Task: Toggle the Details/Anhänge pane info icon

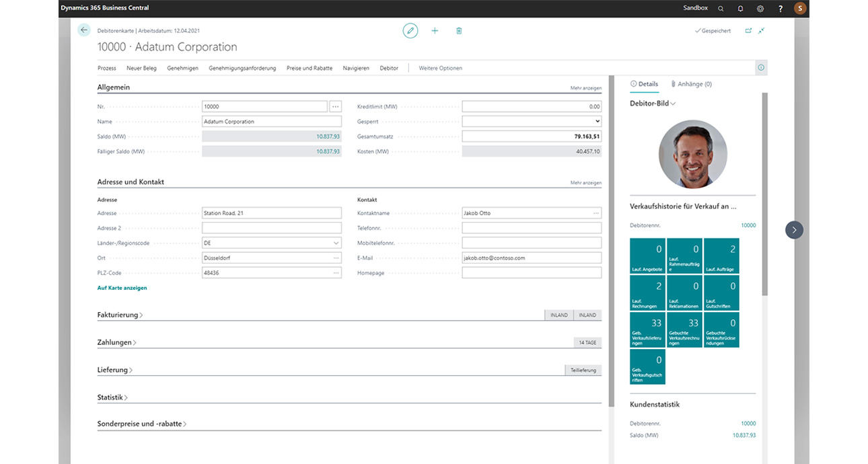Action: pos(761,67)
